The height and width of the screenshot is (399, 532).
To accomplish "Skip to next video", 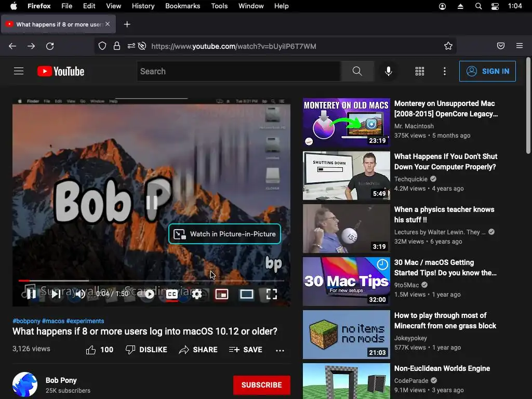I will tap(56, 294).
